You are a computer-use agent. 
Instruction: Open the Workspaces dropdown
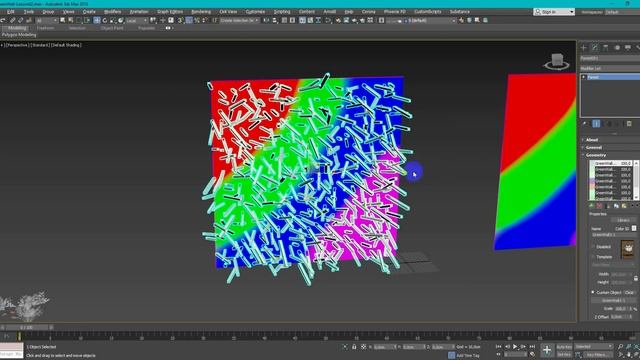click(x=621, y=12)
